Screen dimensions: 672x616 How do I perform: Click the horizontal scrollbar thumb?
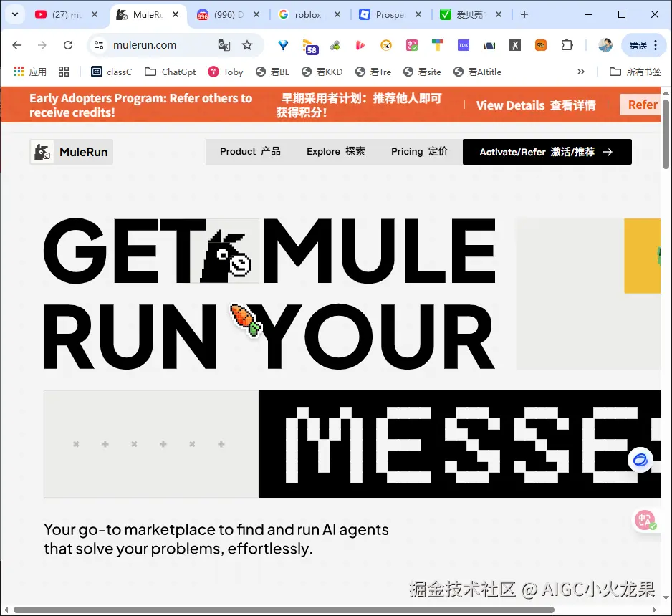tap(284, 610)
